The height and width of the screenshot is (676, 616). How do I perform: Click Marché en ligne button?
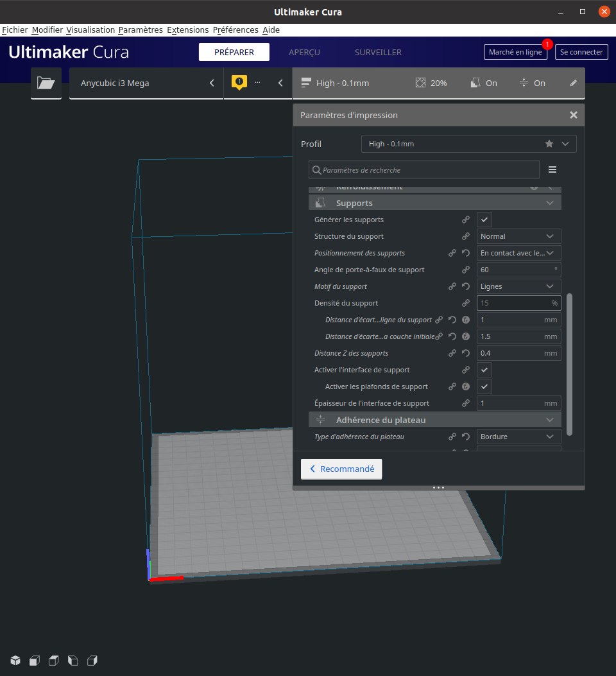coord(515,52)
